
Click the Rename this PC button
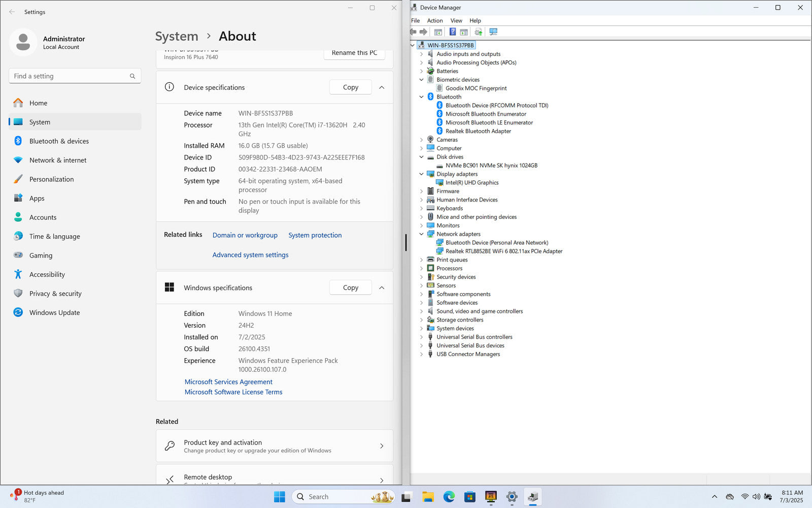(354, 53)
